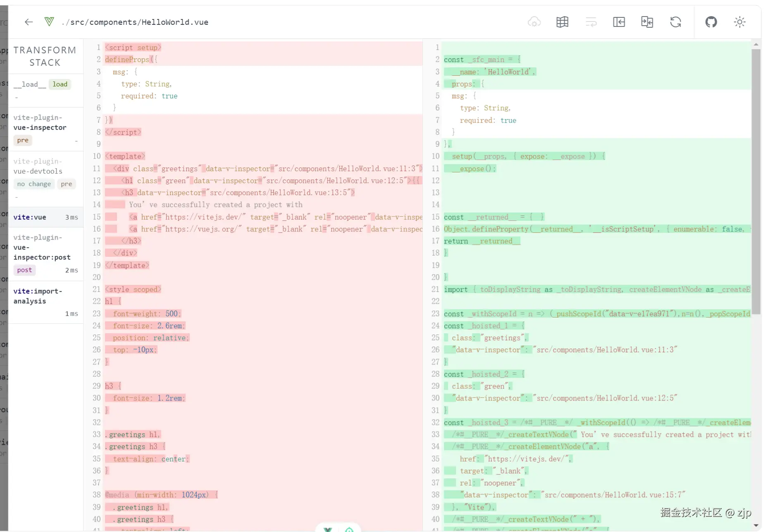Click 'You've successfully created a project with' left line
765x532 pixels.
pos(216,205)
